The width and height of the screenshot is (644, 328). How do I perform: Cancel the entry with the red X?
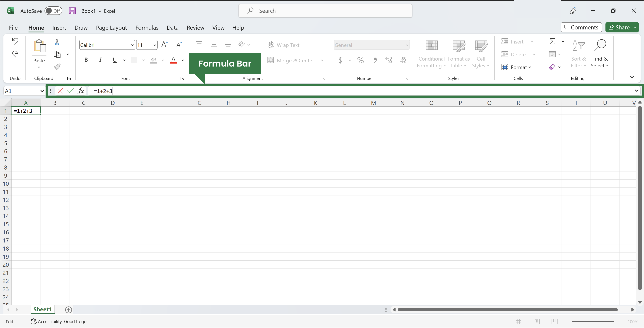point(60,91)
